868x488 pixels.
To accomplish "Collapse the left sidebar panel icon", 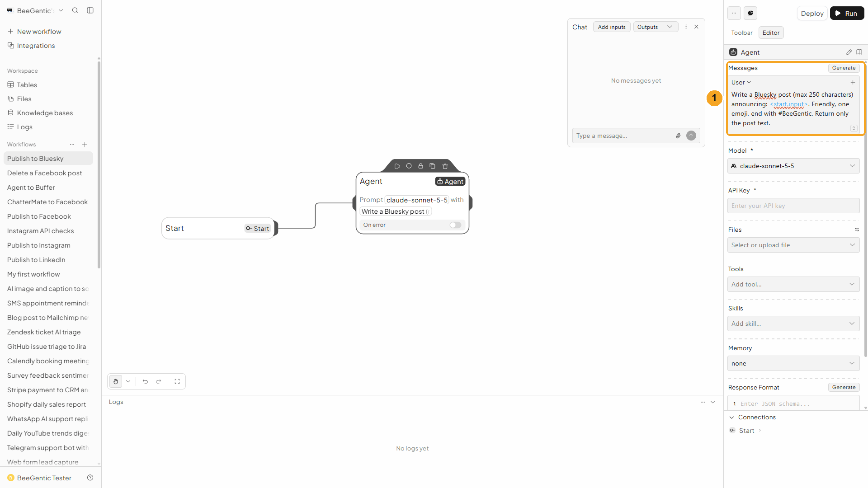I will pos(90,10).
